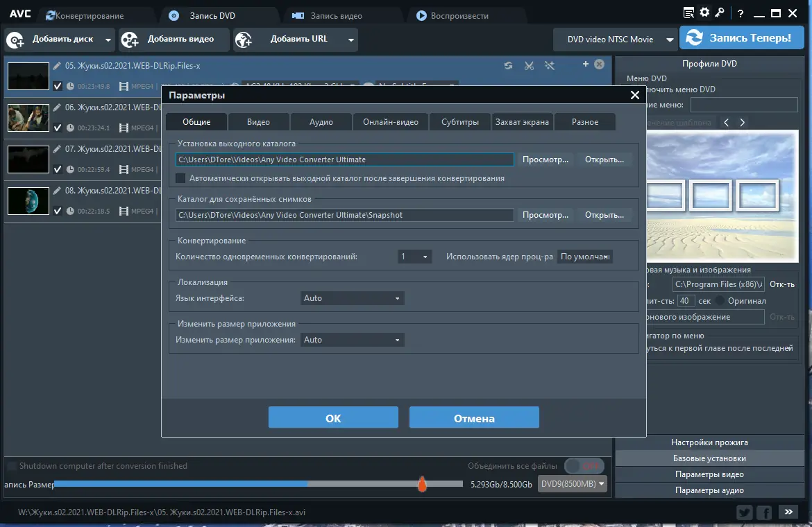The height and width of the screenshot is (527, 812).
Task: Enable auto-open output folder after conversion checkbox
Action: point(180,178)
